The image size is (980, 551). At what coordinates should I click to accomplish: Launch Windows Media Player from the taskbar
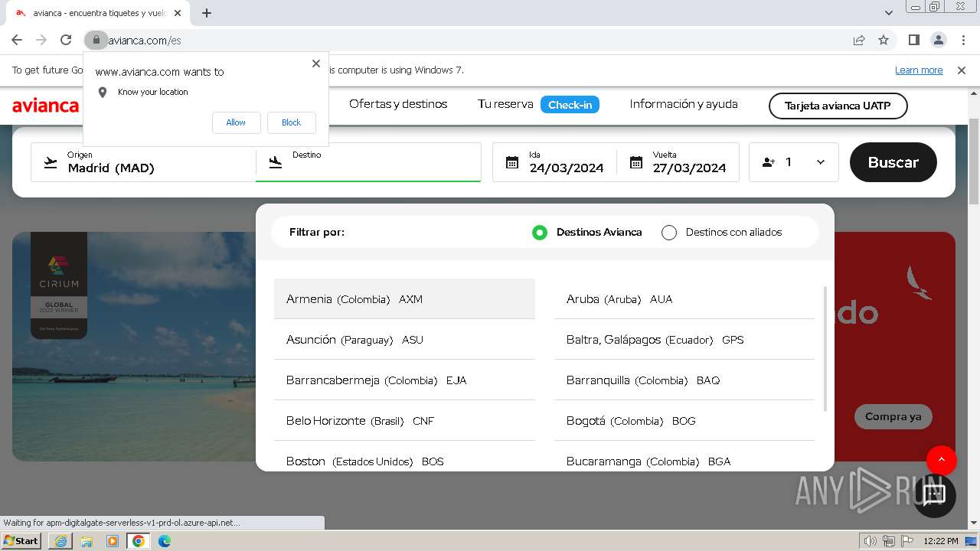[113, 541]
